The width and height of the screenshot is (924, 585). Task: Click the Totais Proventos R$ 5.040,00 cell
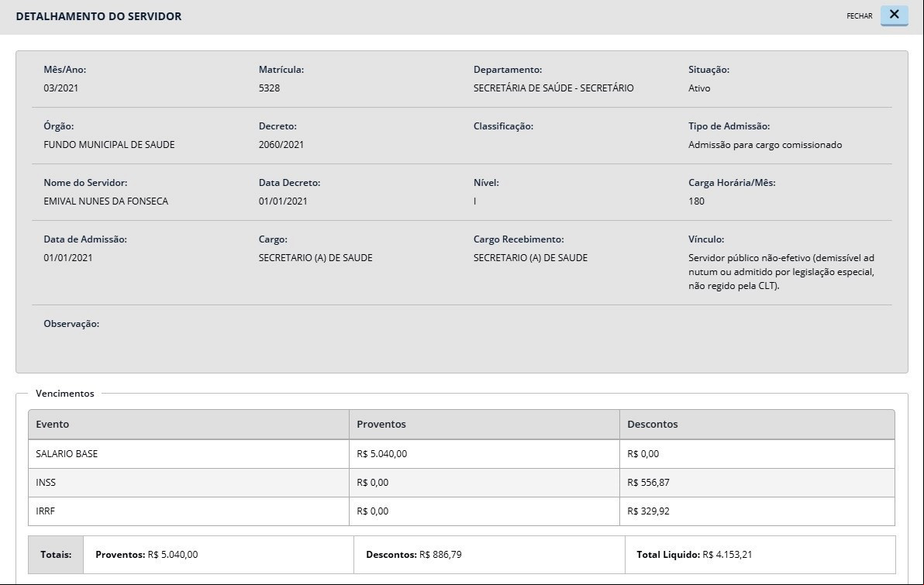pos(219,554)
